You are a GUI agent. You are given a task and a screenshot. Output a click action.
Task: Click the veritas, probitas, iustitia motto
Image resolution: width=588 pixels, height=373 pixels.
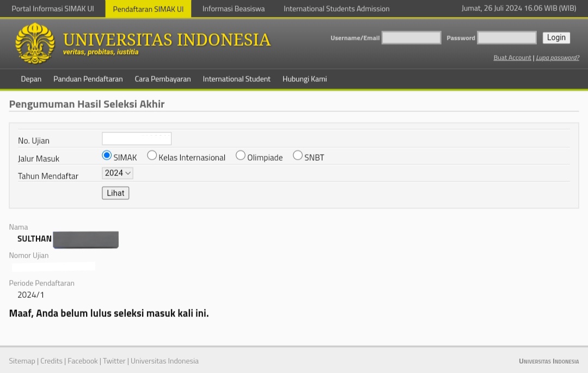(x=101, y=52)
